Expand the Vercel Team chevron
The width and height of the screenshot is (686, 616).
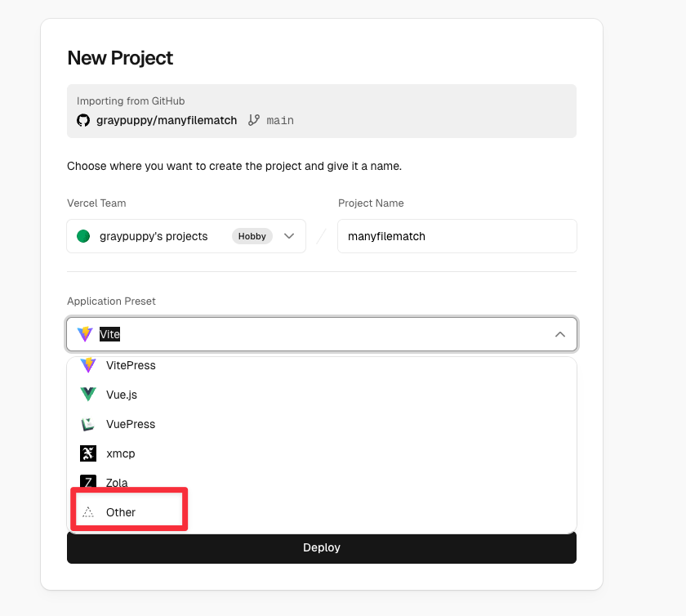click(x=289, y=236)
